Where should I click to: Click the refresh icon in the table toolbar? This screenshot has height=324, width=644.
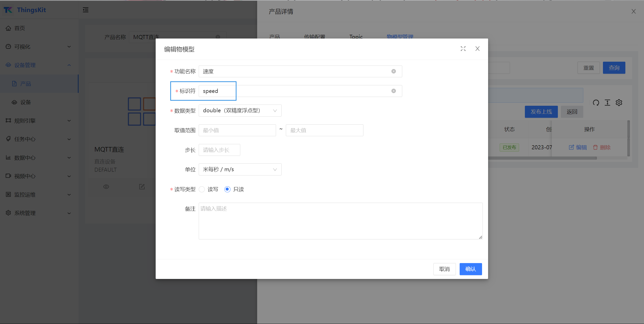point(596,103)
